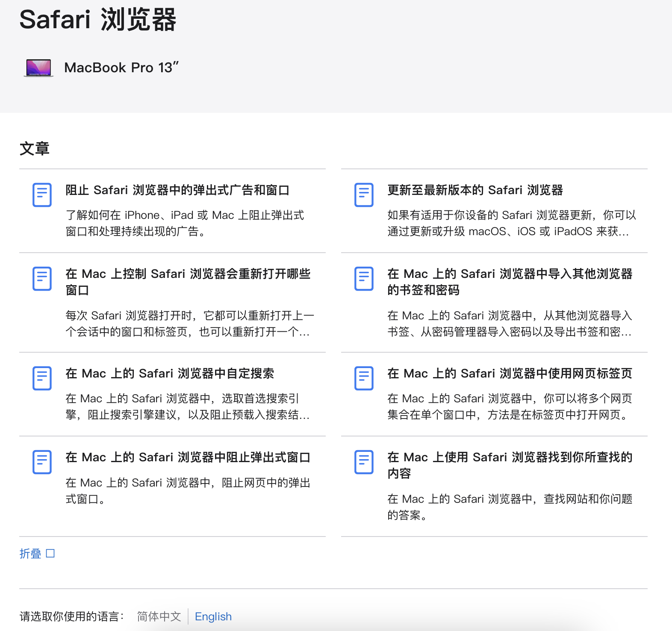
Task: Collapse the article list with 折叠
Action: click(37, 554)
